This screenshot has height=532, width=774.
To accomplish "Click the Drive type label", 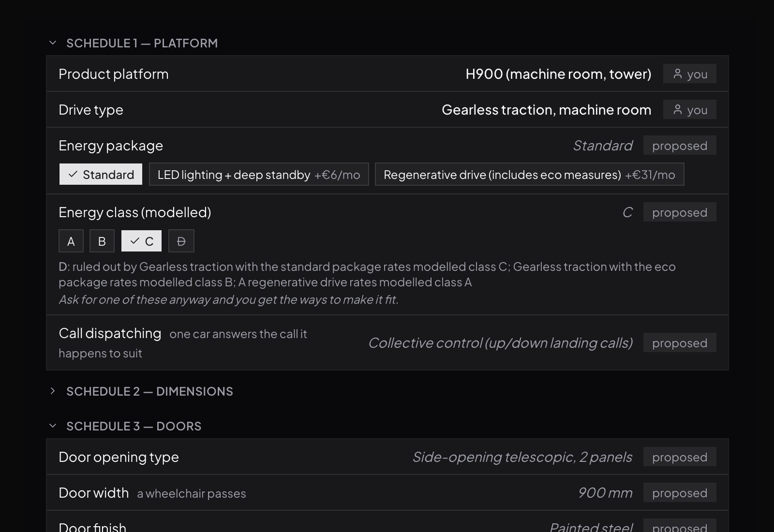I will click(x=91, y=110).
